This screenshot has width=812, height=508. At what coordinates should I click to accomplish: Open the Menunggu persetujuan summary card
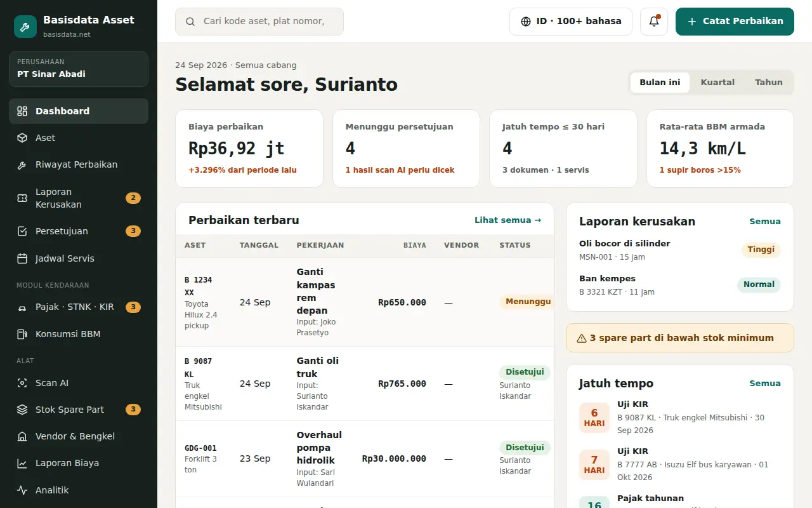(407, 149)
